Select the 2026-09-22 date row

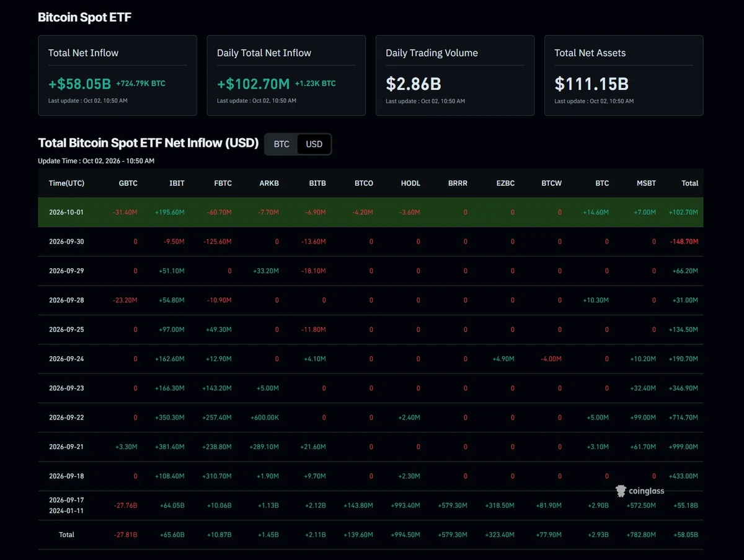371,418
